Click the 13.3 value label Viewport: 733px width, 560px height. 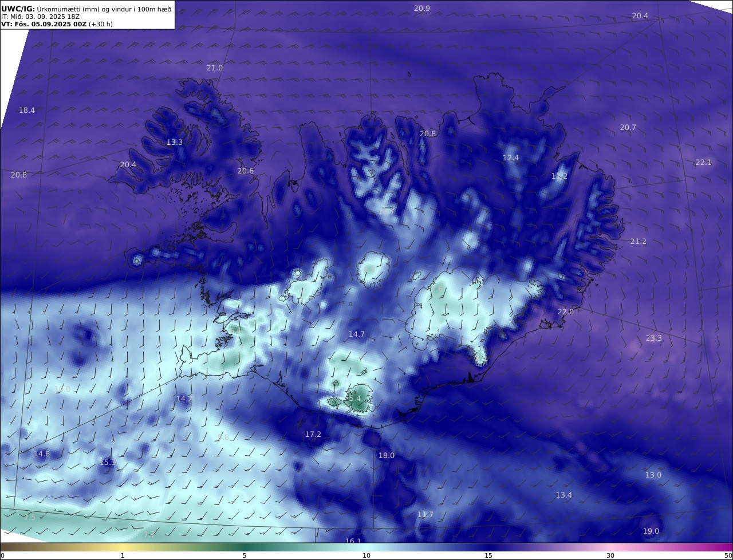175,142
